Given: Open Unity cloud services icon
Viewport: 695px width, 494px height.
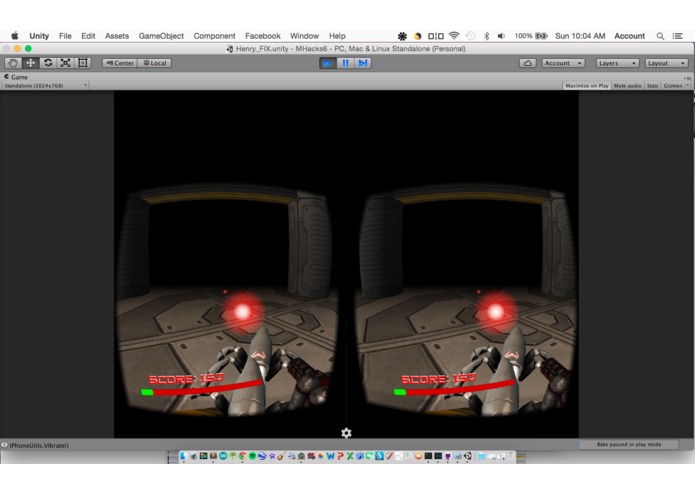Looking at the screenshot, I should pos(528,63).
